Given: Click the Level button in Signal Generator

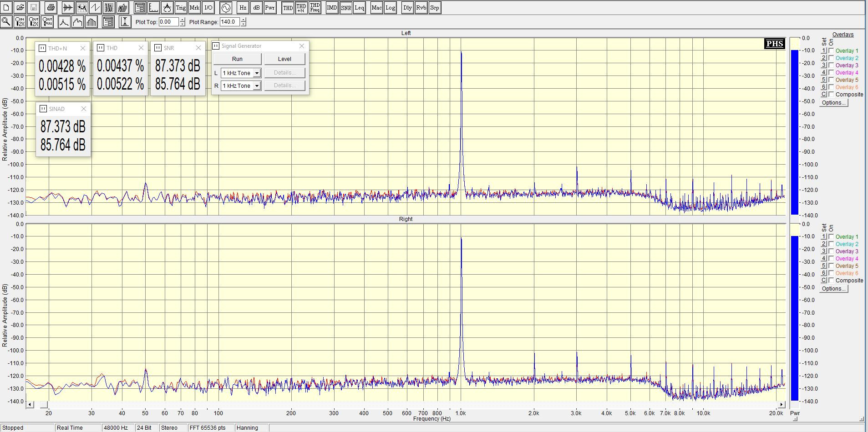Looking at the screenshot, I should click(x=284, y=59).
